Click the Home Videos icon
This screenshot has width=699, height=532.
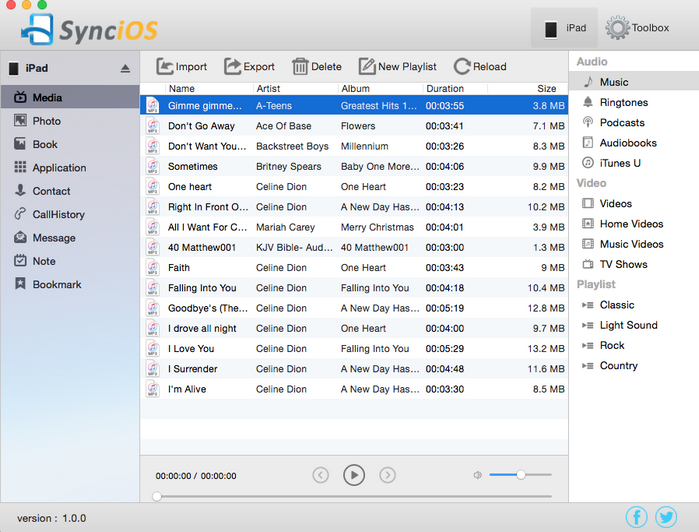point(588,223)
